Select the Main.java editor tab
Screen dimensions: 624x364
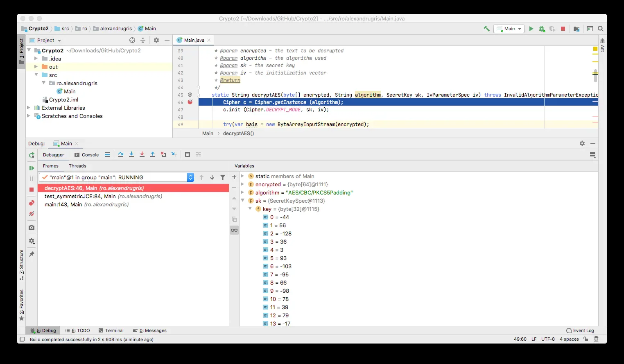[194, 40]
